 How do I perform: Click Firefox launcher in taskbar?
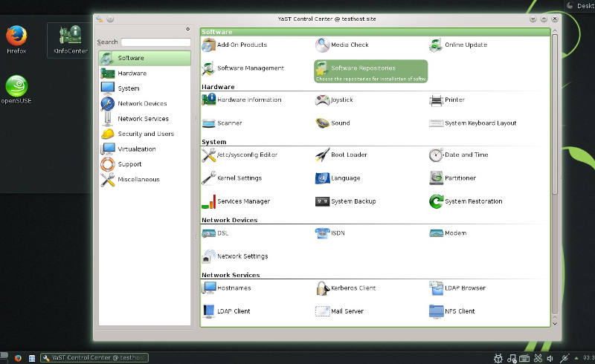(x=18, y=358)
